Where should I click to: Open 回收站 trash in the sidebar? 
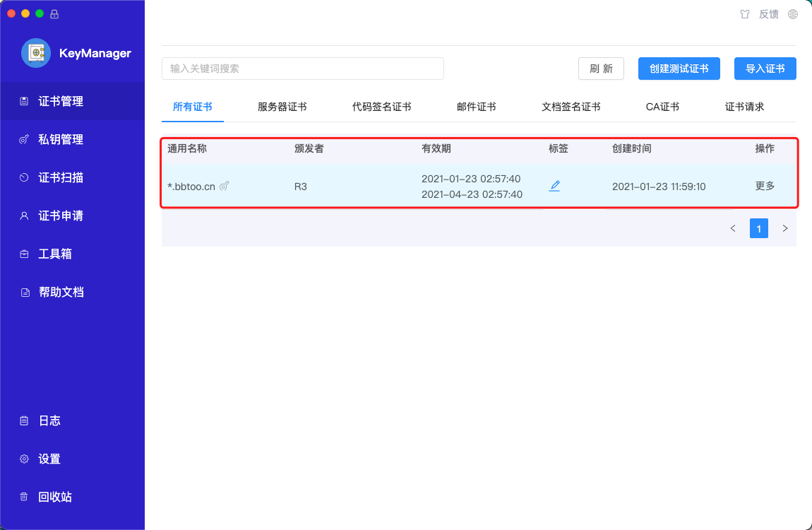click(x=55, y=497)
